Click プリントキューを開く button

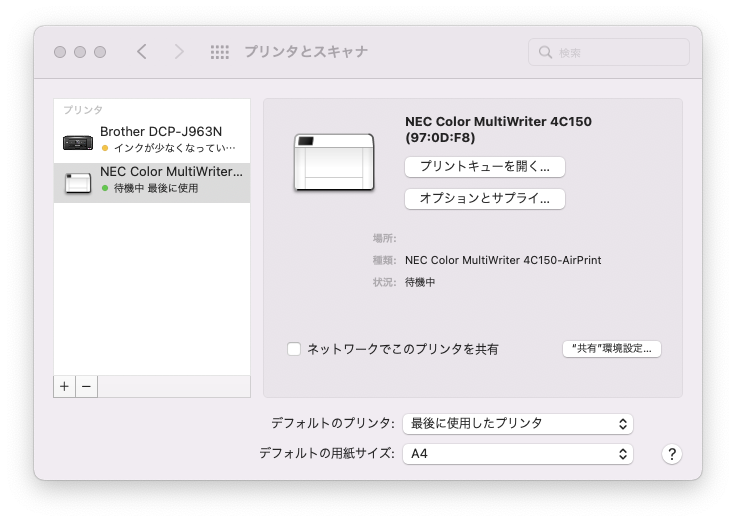485,167
